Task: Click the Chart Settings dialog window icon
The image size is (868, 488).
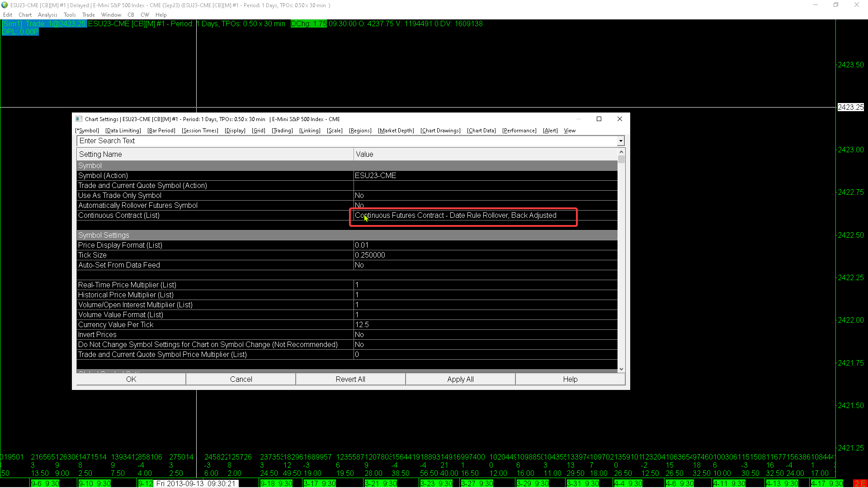Action: click(x=79, y=119)
